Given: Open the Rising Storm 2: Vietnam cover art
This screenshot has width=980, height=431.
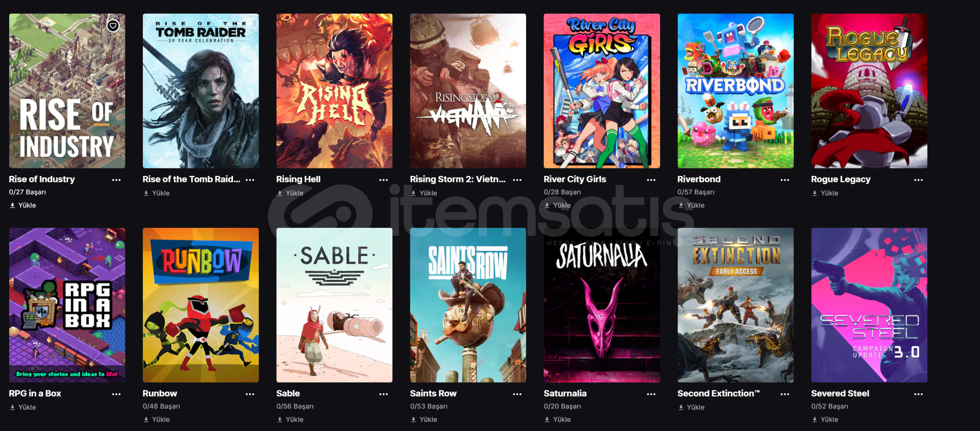Looking at the screenshot, I should pyautogui.click(x=468, y=91).
